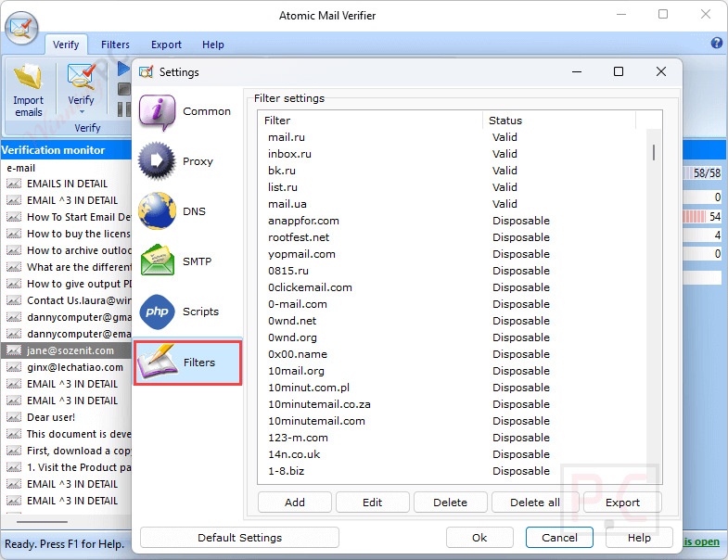
Task: Click the filter list vertical scrollbar thumb
Action: pos(654,152)
